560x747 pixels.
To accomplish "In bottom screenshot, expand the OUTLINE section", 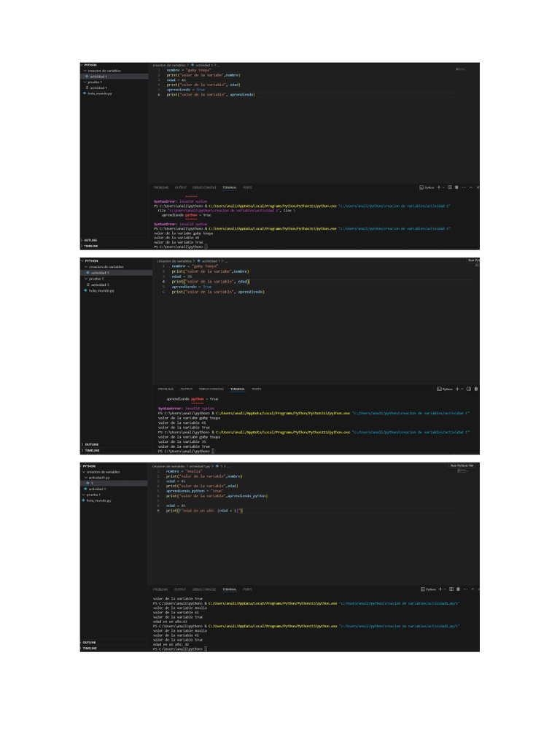I will click(89, 642).
